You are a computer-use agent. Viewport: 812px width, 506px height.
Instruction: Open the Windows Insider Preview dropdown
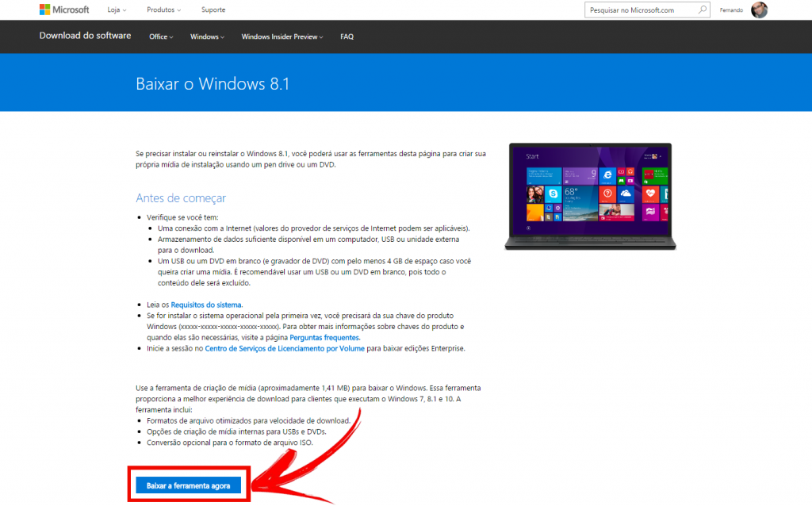[x=282, y=36]
